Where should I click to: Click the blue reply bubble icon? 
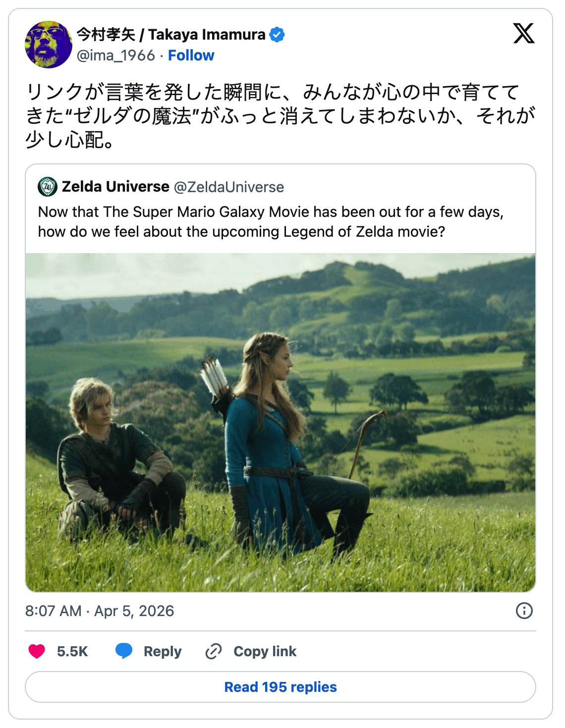(124, 651)
